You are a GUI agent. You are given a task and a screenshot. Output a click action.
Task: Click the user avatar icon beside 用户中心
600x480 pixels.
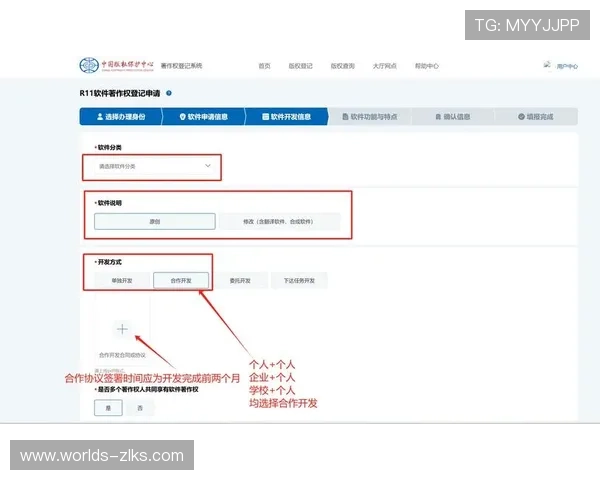click(547, 65)
